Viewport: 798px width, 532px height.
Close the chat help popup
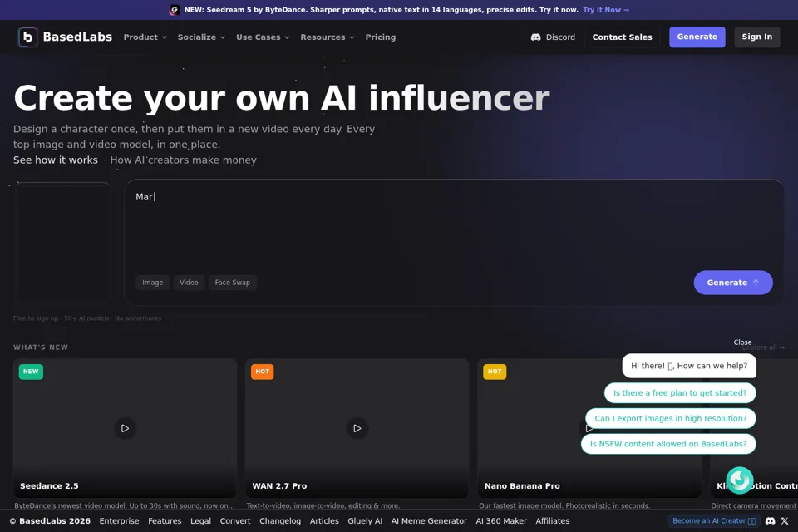pyautogui.click(x=742, y=342)
